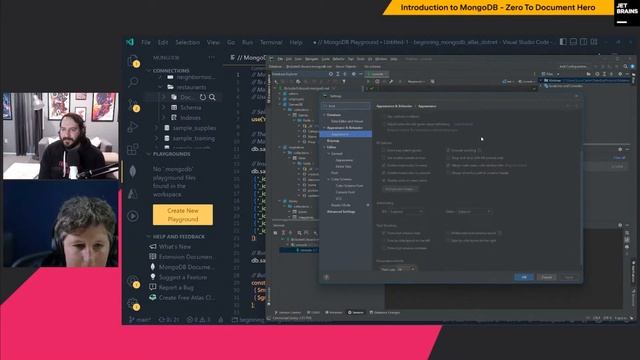Viewport: 640px width, 360px height.
Task: Open the VS Code File menu
Action: (x=146, y=42)
